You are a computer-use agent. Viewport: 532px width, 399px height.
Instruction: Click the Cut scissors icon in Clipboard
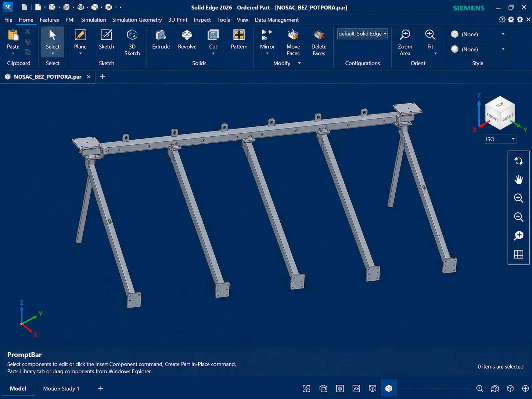click(x=28, y=32)
